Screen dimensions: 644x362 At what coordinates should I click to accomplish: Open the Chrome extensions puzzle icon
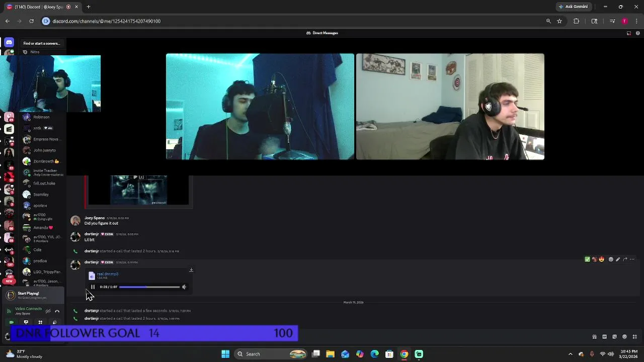tap(577, 21)
